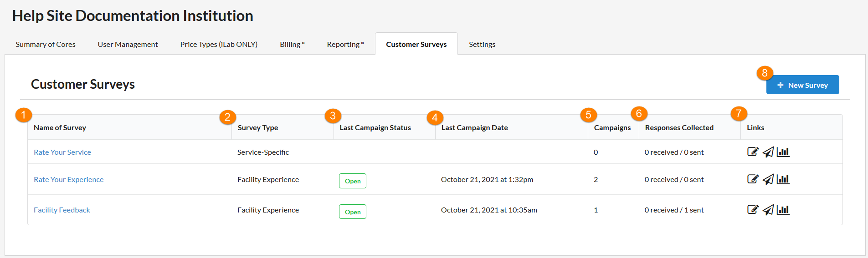Click Open status badge for Rate Your Experience

353,181
